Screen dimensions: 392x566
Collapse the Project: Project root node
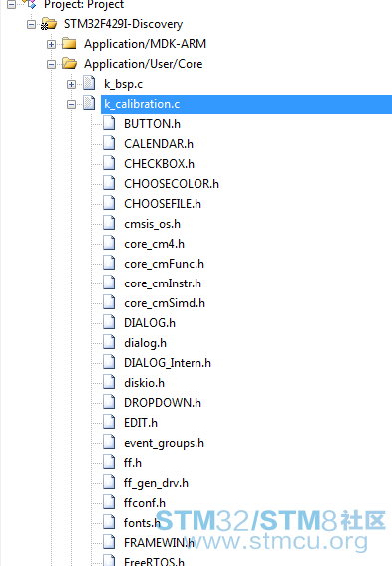[x=12, y=4]
